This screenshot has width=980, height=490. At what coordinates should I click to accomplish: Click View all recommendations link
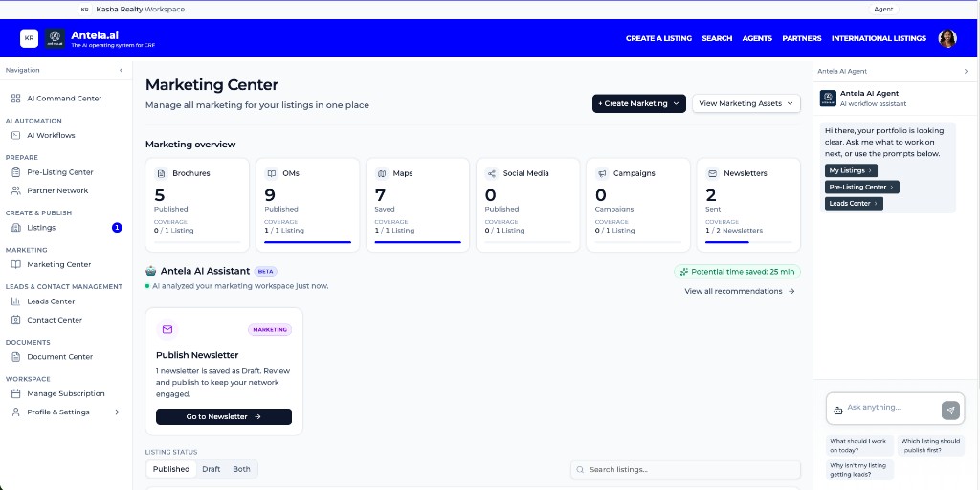740,291
